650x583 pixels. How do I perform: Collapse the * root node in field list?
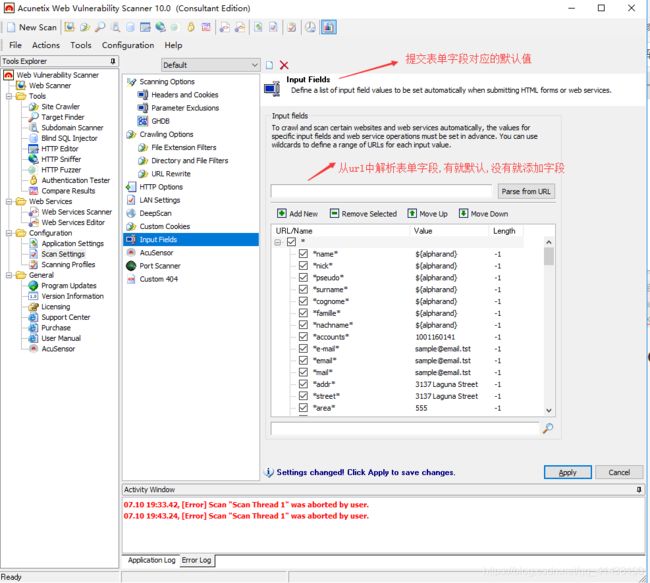pyautogui.click(x=277, y=242)
